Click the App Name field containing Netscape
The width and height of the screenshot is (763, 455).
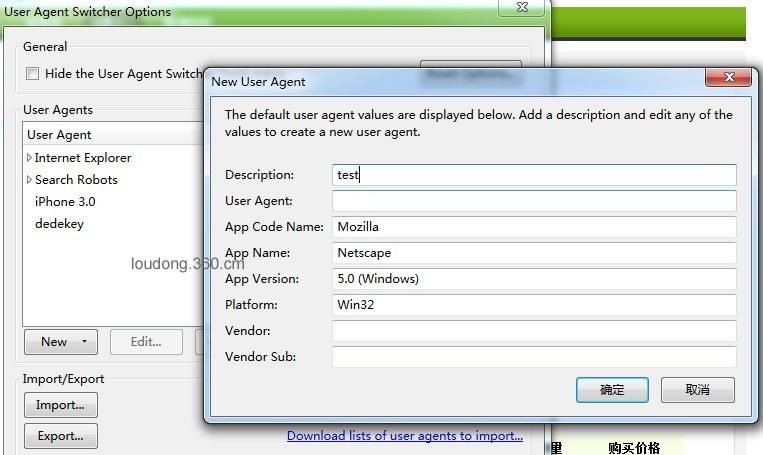534,253
